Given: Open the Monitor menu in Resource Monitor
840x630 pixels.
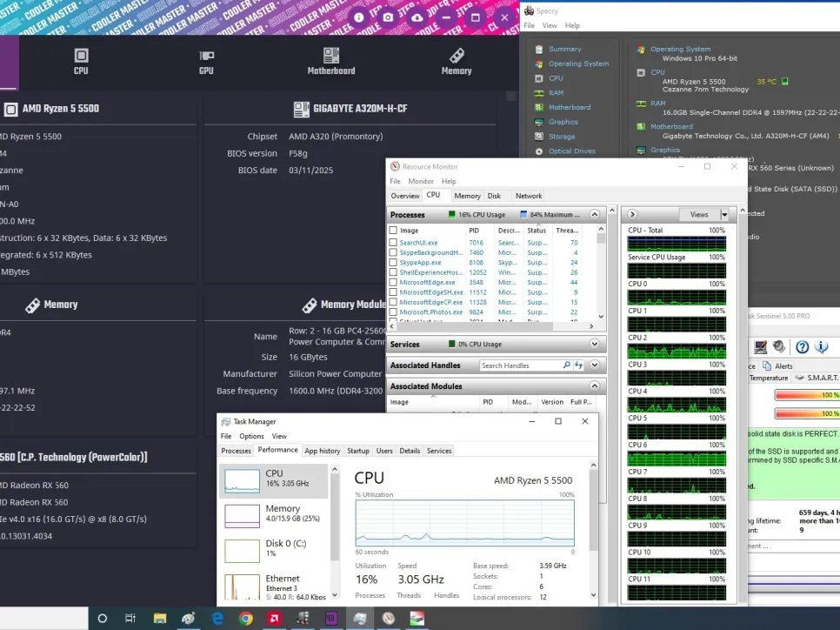Looking at the screenshot, I should click(x=421, y=181).
